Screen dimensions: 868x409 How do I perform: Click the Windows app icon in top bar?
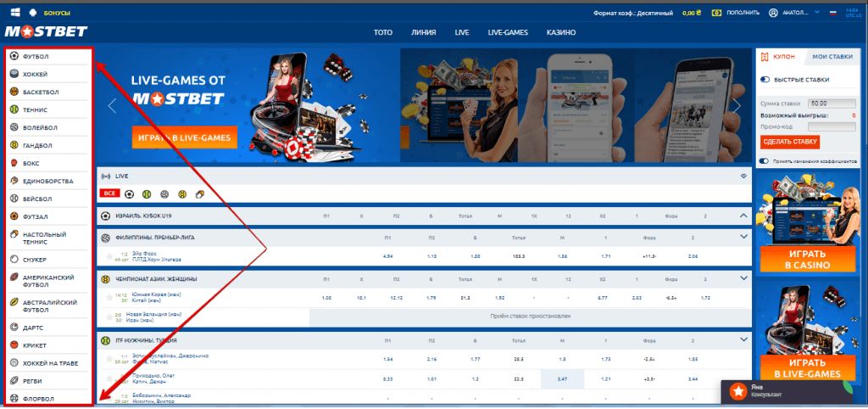pos(16,12)
